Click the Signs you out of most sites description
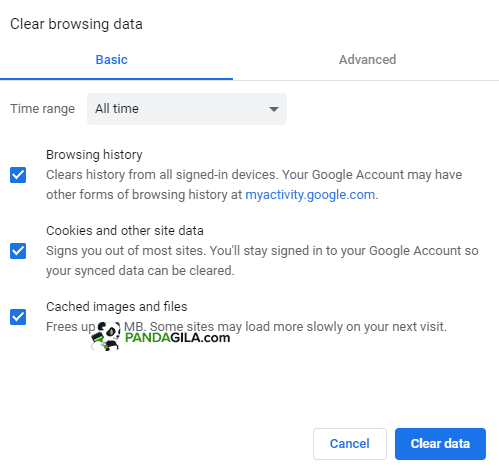The height and width of the screenshot is (474, 499). [x=262, y=261]
